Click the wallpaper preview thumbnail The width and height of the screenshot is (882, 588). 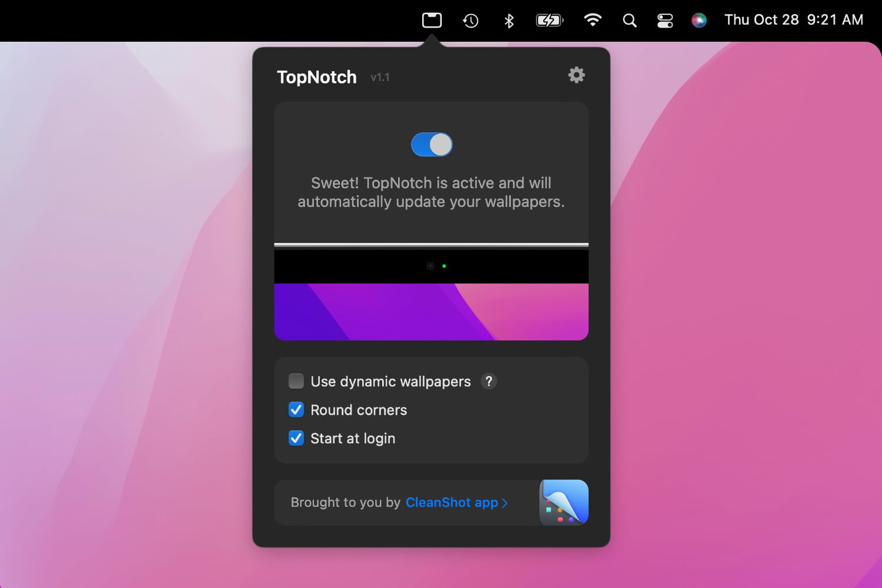(431, 291)
